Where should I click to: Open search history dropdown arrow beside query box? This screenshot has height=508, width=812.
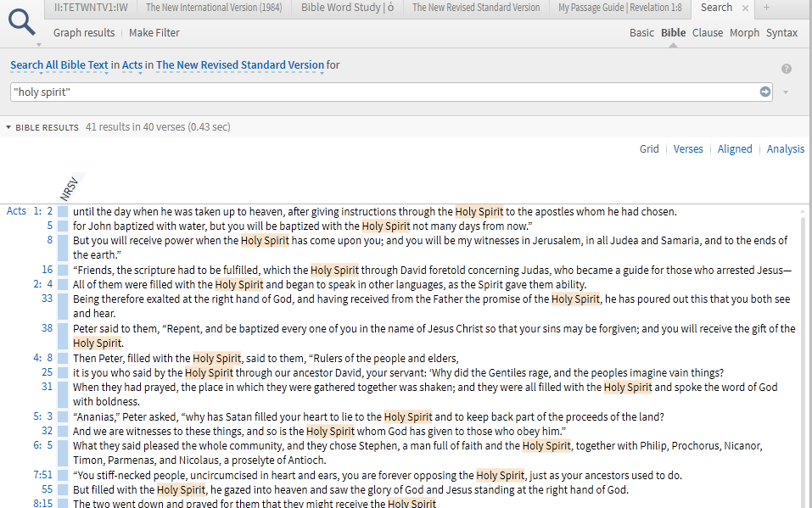786,92
